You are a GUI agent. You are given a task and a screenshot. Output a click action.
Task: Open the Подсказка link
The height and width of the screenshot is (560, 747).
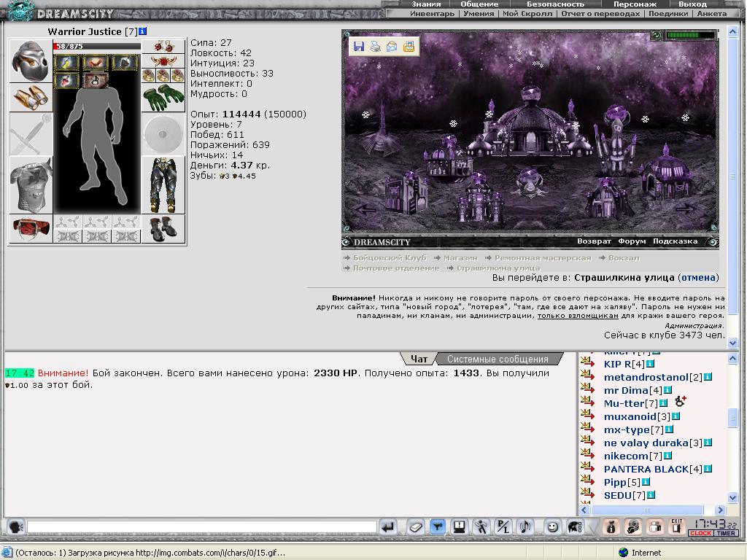pos(675,241)
